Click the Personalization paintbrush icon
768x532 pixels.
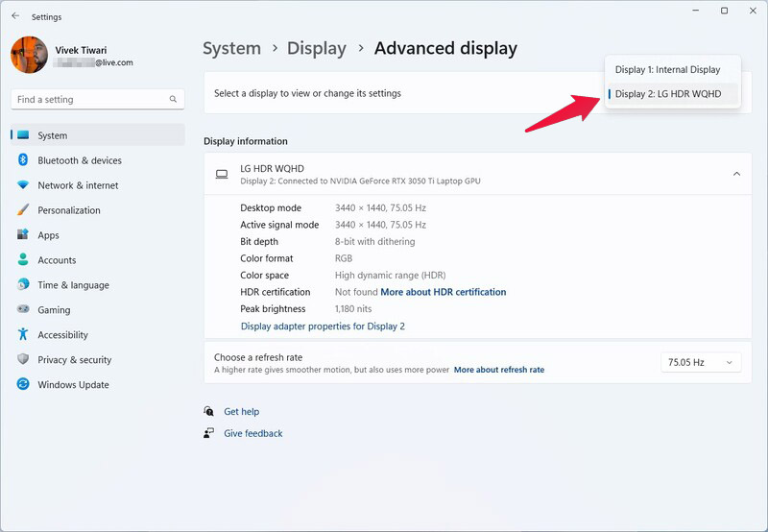click(x=23, y=209)
